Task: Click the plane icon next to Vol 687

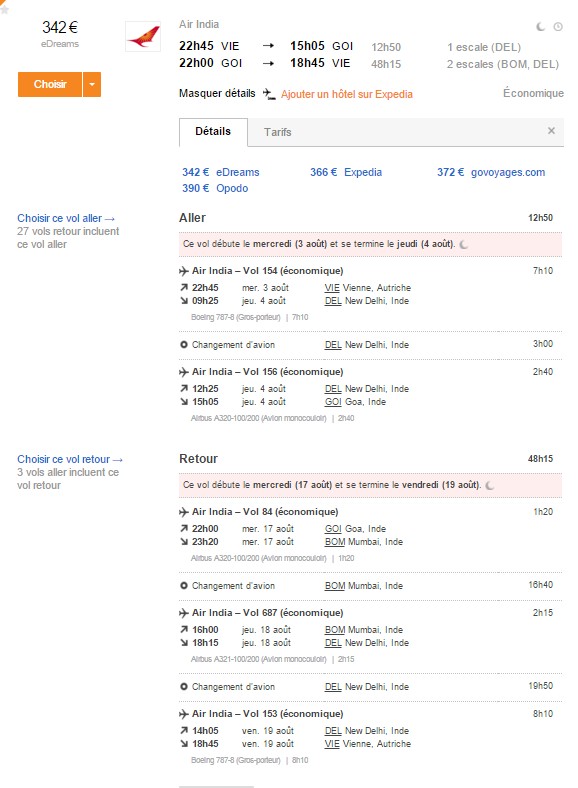Action: point(184,613)
